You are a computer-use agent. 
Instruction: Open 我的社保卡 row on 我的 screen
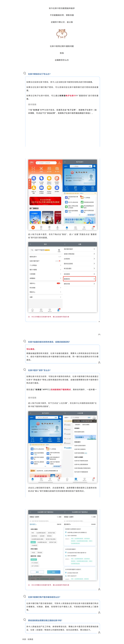click(45, 257)
